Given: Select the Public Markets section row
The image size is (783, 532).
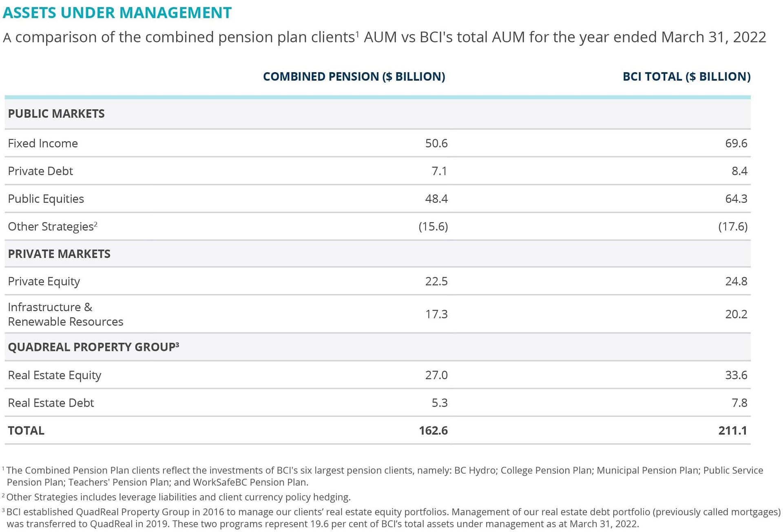Looking at the screenshot, I should (56, 114).
